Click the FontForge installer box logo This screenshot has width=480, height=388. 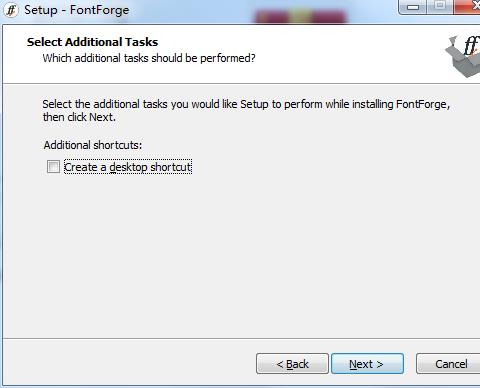[463, 56]
